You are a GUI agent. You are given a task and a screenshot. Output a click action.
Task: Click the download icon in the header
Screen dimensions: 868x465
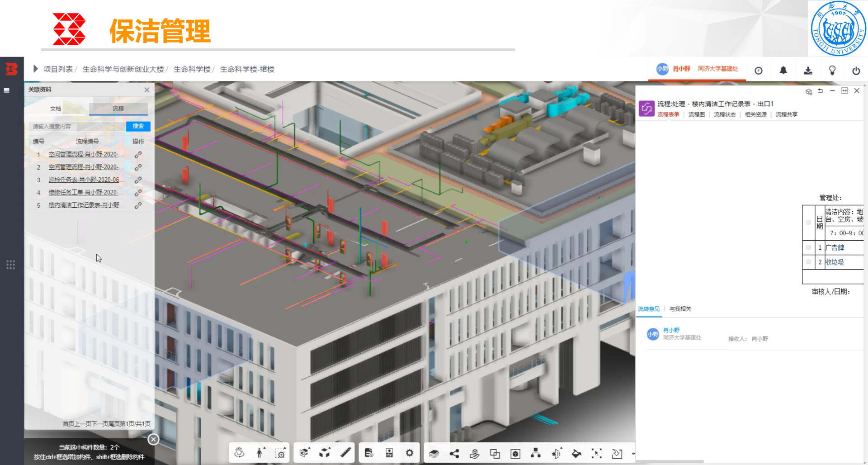point(808,70)
